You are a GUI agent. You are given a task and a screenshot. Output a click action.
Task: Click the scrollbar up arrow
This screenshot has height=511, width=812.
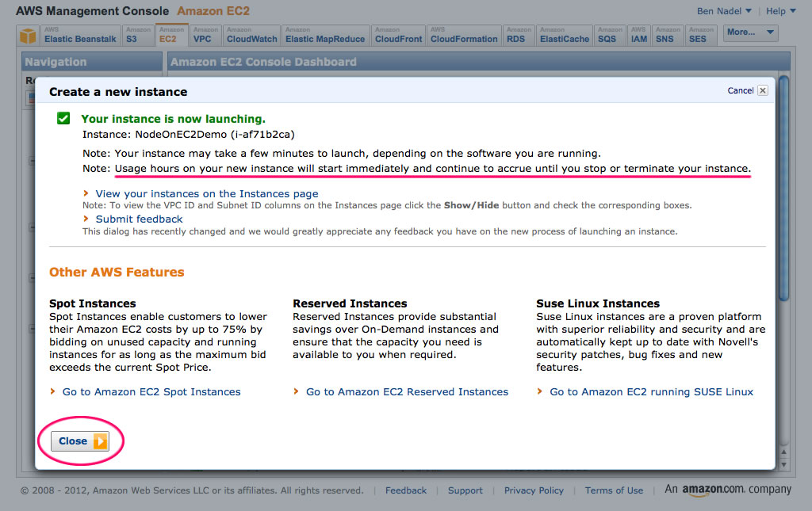point(784,452)
